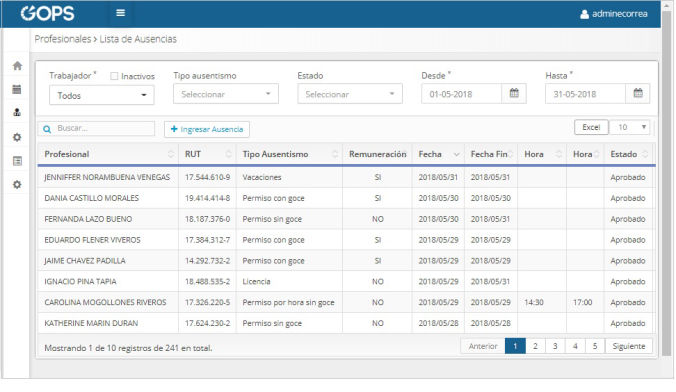Sort by RUT column arrows

[x=228, y=154]
